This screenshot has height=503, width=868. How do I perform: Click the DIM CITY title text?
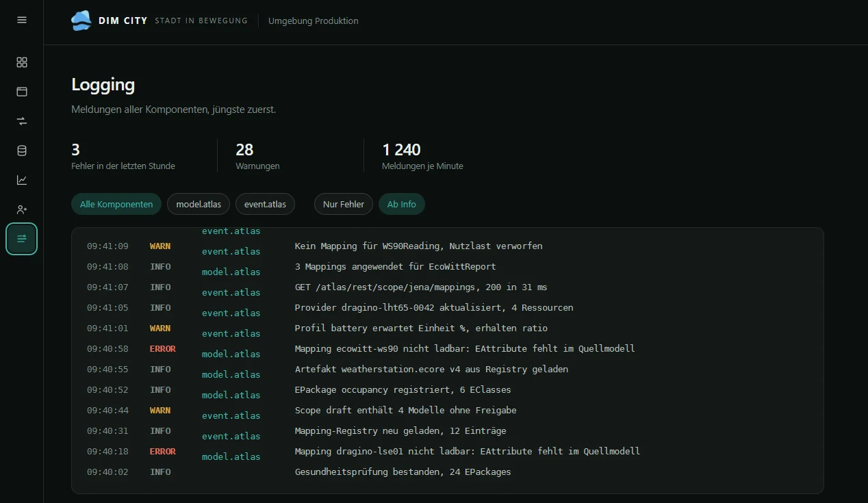[123, 21]
